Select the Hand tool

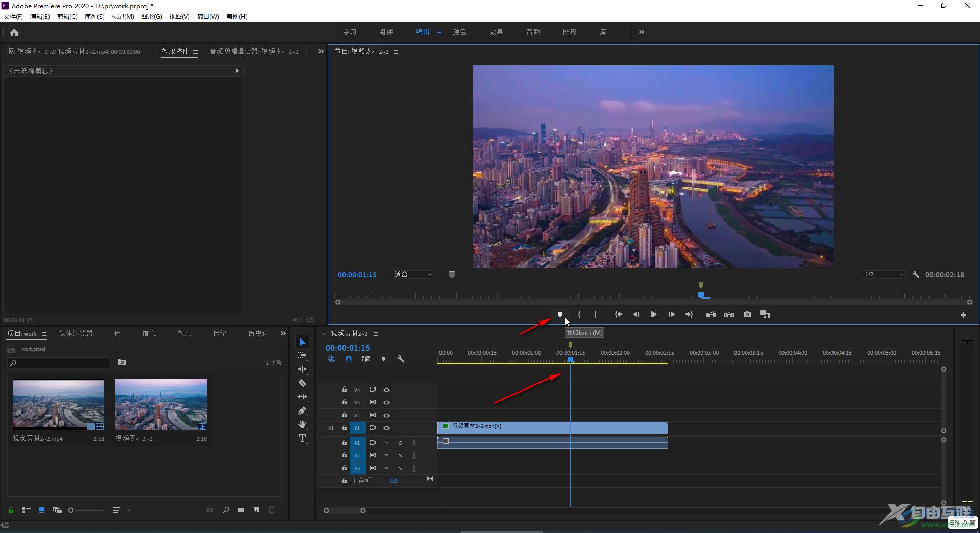(x=302, y=424)
